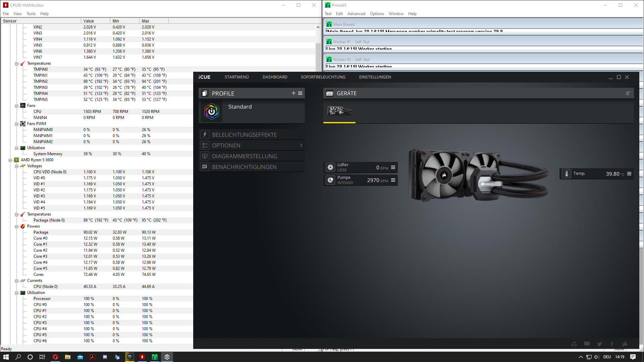Open the Einstellungen tab
Image resolution: width=644 pixels, height=362 pixels.
(x=375, y=77)
